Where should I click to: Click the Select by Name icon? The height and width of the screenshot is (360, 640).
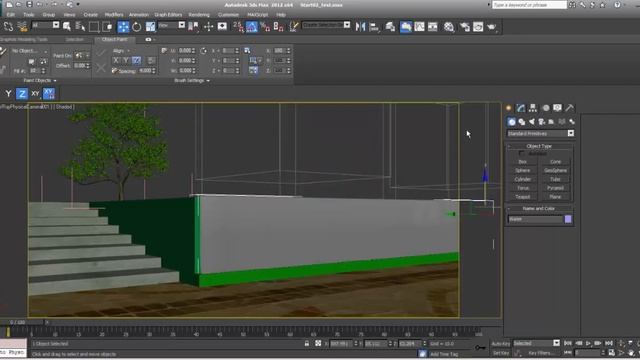(80, 27)
